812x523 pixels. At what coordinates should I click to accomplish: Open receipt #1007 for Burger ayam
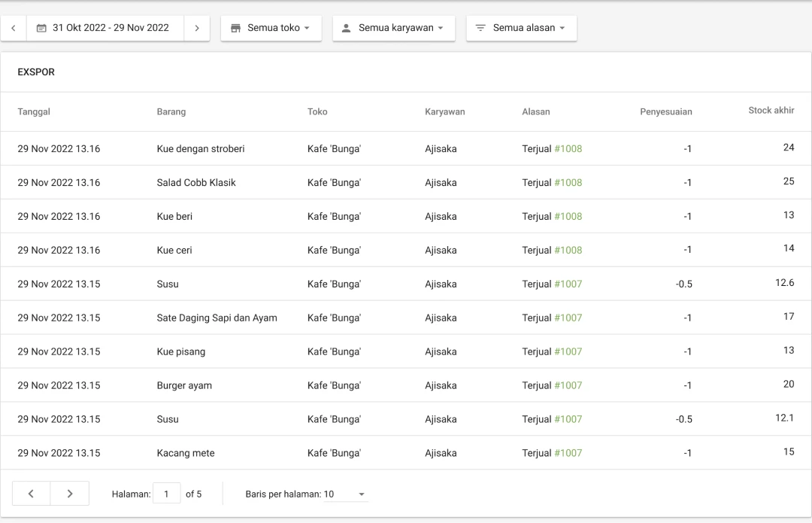(x=568, y=385)
